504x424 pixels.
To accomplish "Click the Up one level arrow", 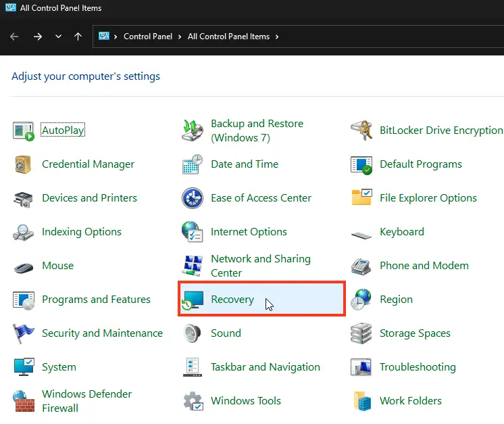I will click(x=78, y=37).
